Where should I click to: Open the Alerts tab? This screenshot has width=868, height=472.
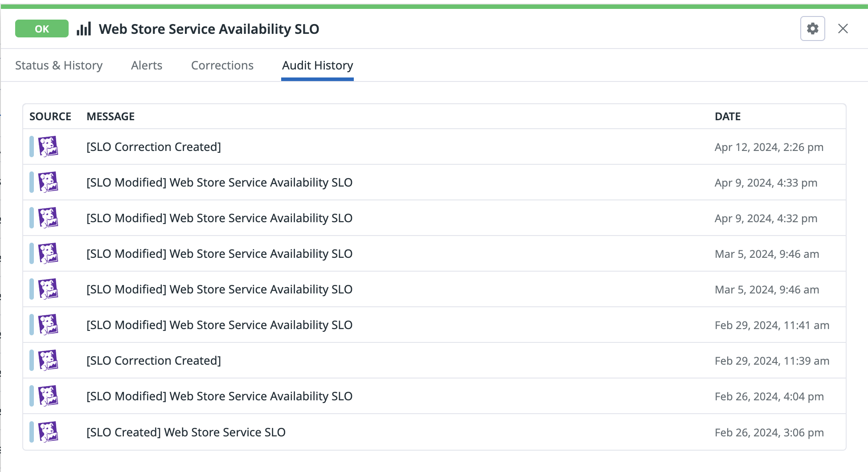click(147, 65)
